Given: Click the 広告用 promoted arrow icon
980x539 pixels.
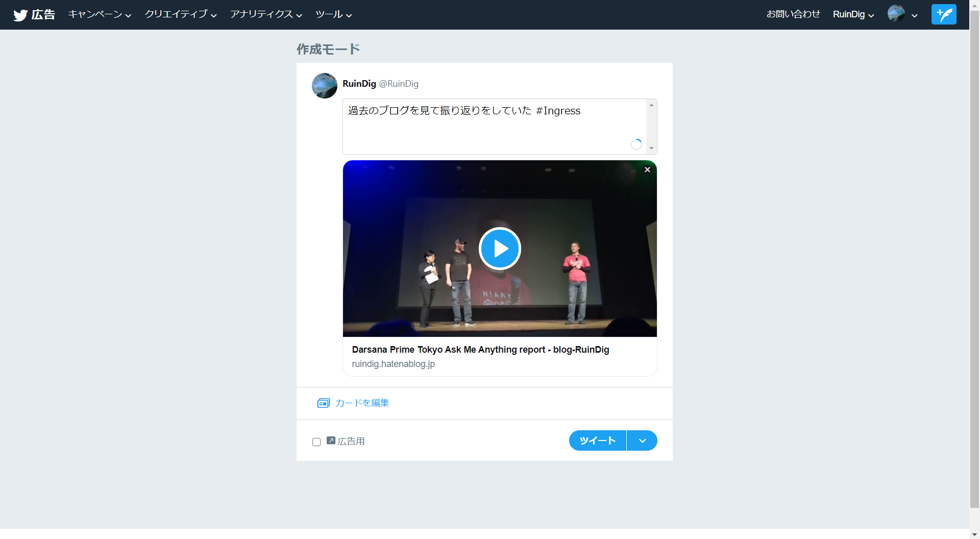Looking at the screenshot, I should (x=331, y=440).
